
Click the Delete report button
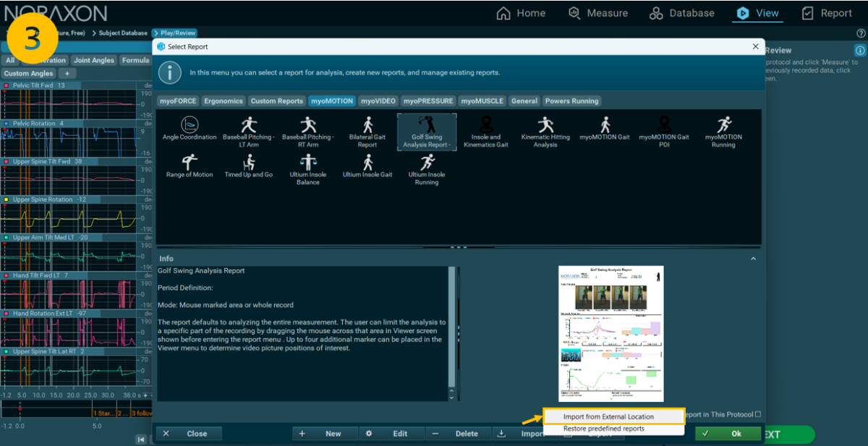[x=459, y=434]
